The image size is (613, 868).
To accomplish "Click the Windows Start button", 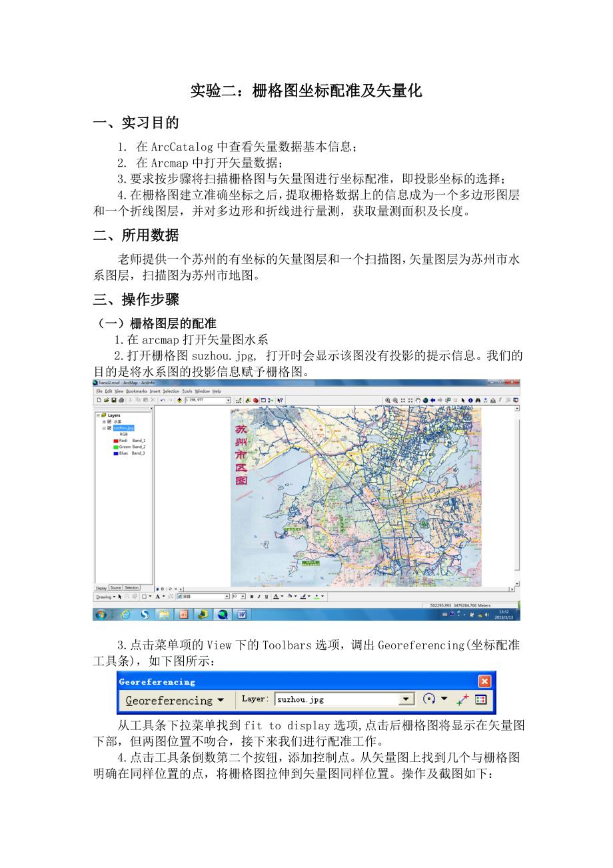I will click(101, 614).
